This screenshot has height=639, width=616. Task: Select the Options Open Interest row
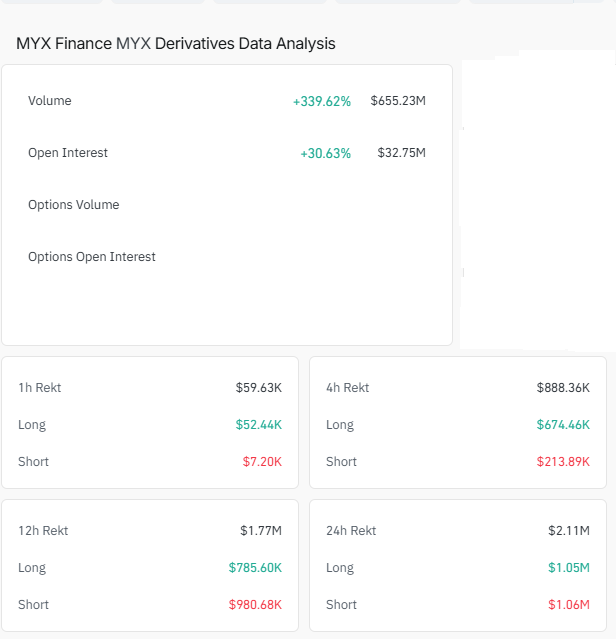pyautogui.click(x=92, y=257)
